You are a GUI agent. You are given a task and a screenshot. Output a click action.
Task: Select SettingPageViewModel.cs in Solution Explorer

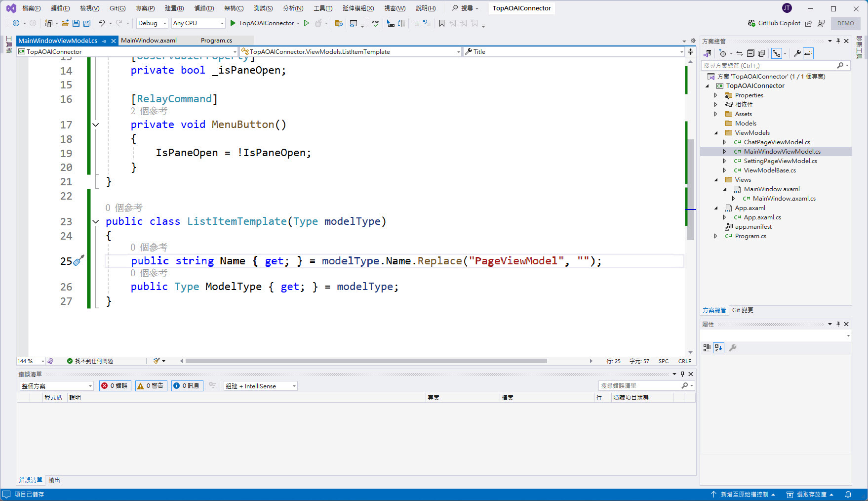coord(780,161)
